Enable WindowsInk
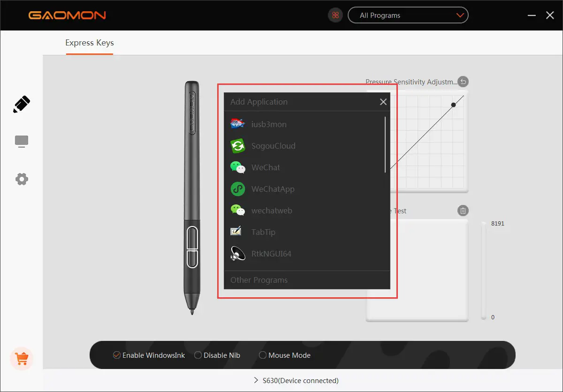 coord(116,355)
